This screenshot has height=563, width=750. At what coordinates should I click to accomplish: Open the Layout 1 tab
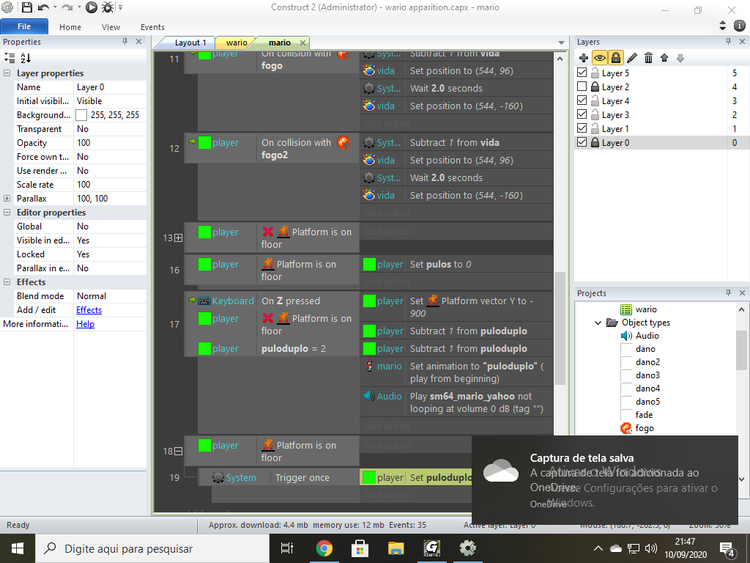[x=190, y=43]
